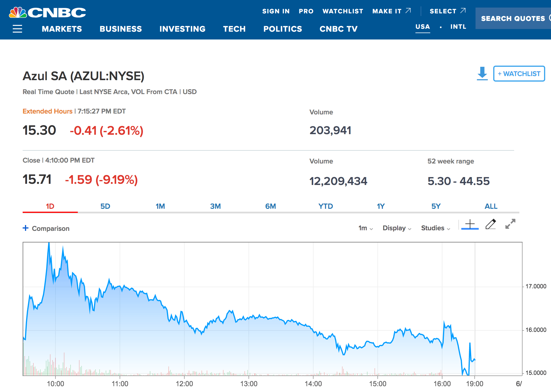Activate the pencil drawing tool
The height and width of the screenshot is (392, 551).
pos(491,224)
